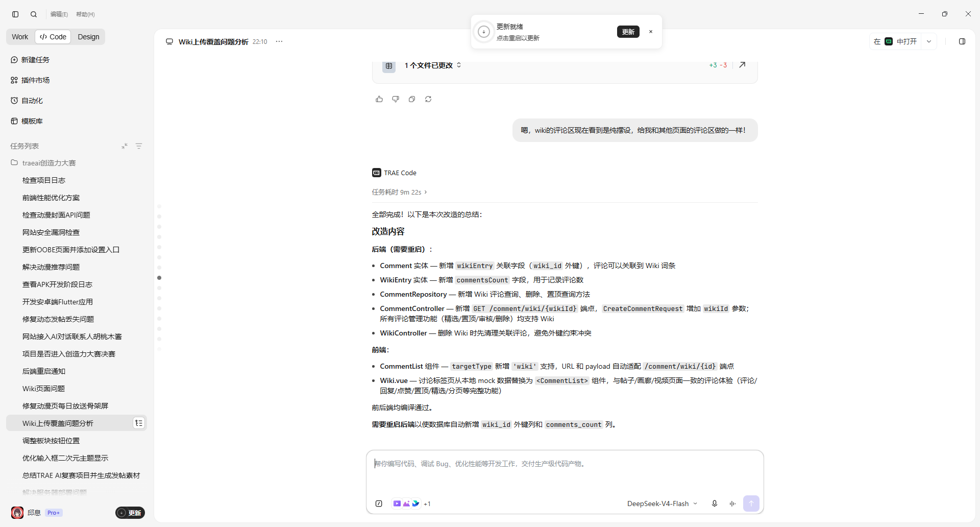980x527 pixels.
Task: Open the 邱息 user profile avatar
Action: pyautogui.click(x=17, y=513)
